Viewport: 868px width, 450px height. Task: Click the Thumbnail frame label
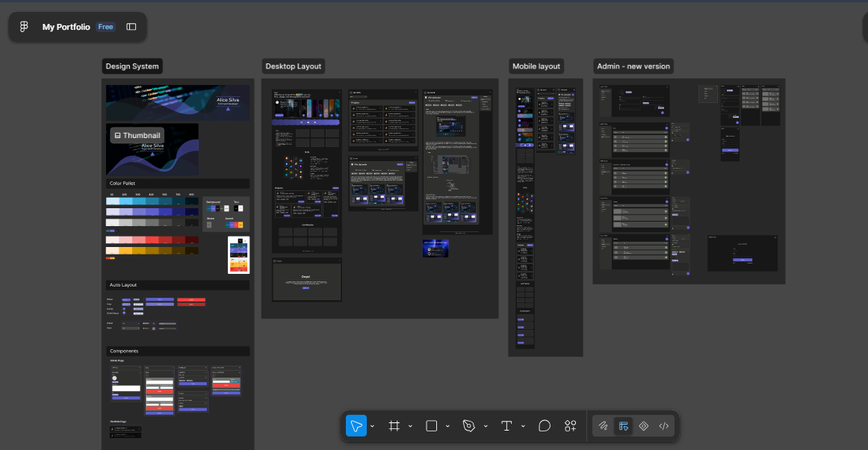[x=137, y=135]
